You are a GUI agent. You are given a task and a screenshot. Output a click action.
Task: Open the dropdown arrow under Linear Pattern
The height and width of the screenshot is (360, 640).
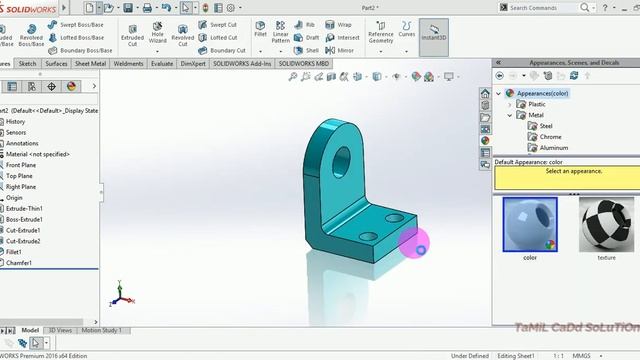coord(280,52)
